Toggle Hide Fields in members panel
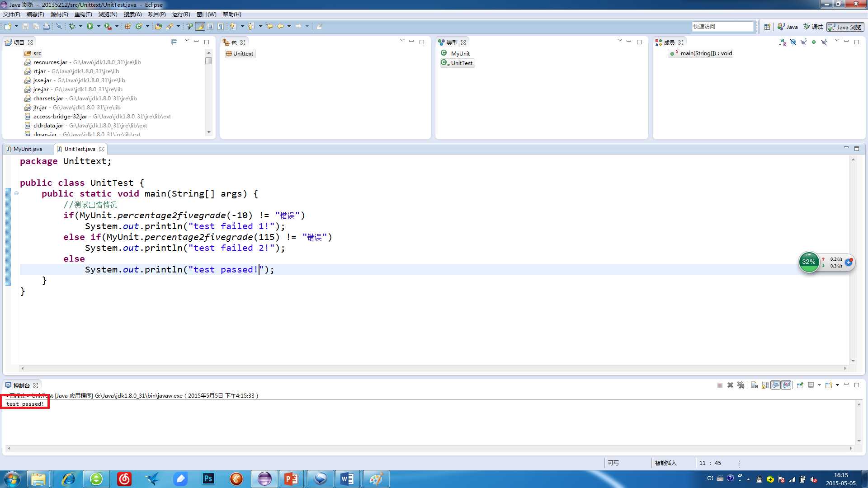Image resolution: width=868 pixels, height=488 pixels. pos(793,42)
